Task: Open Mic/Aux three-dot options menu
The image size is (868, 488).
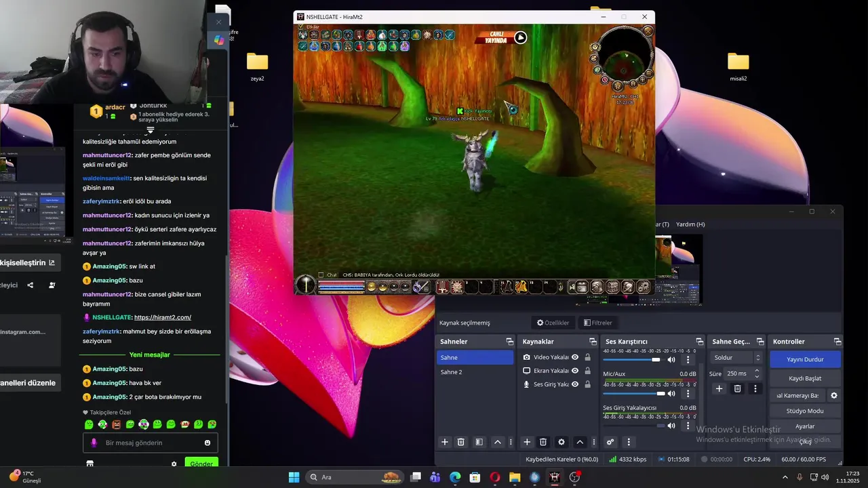Action: [x=688, y=394]
